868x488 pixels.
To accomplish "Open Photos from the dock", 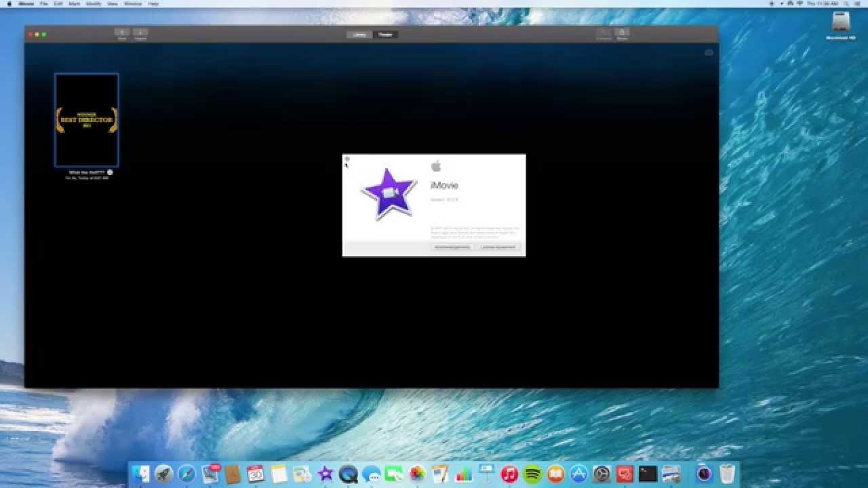I will pos(417,474).
